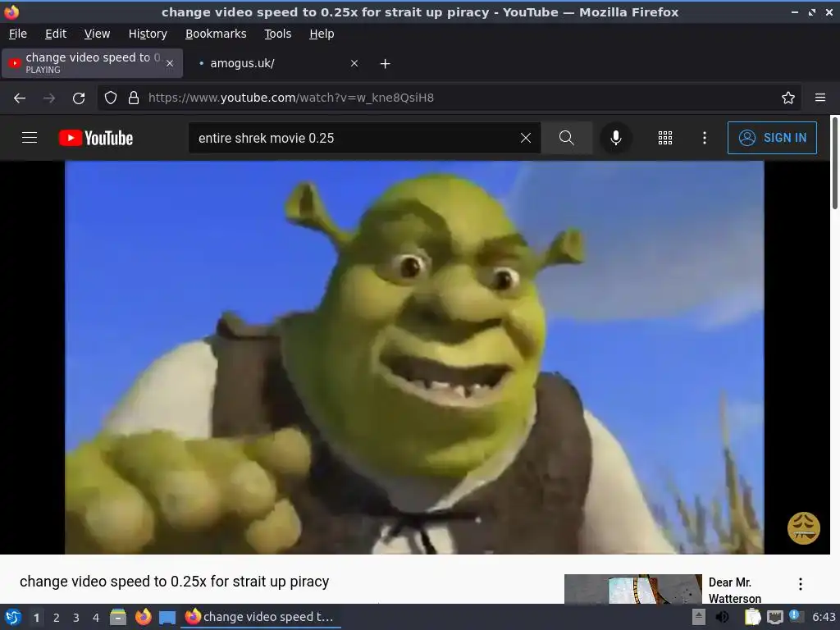Open removable media tray icon

699,617
